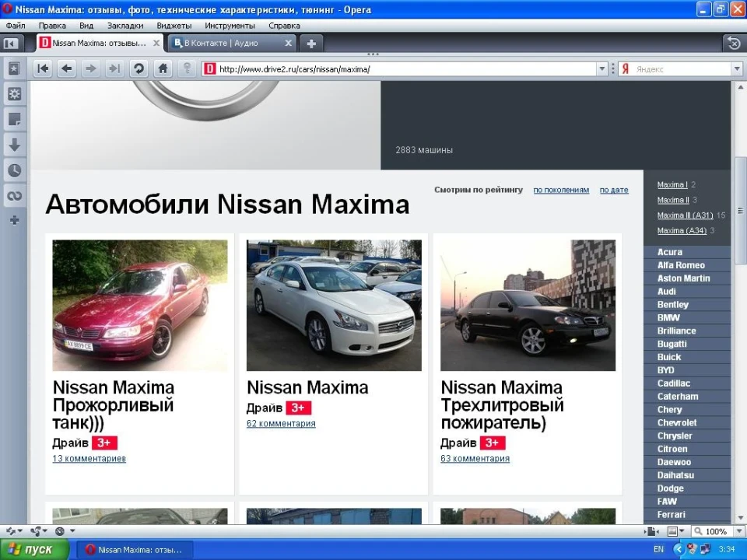Open the 13 комментариев link

pyautogui.click(x=89, y=459)
